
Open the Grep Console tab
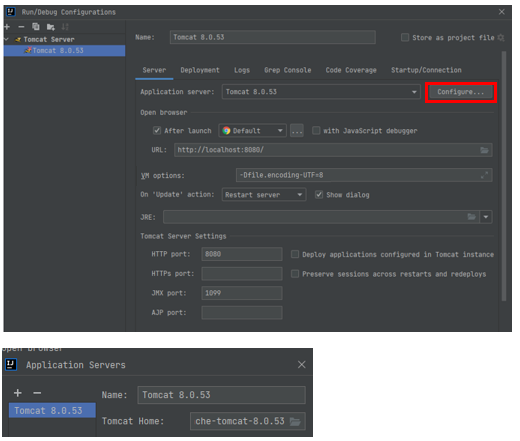coord(288,70)
